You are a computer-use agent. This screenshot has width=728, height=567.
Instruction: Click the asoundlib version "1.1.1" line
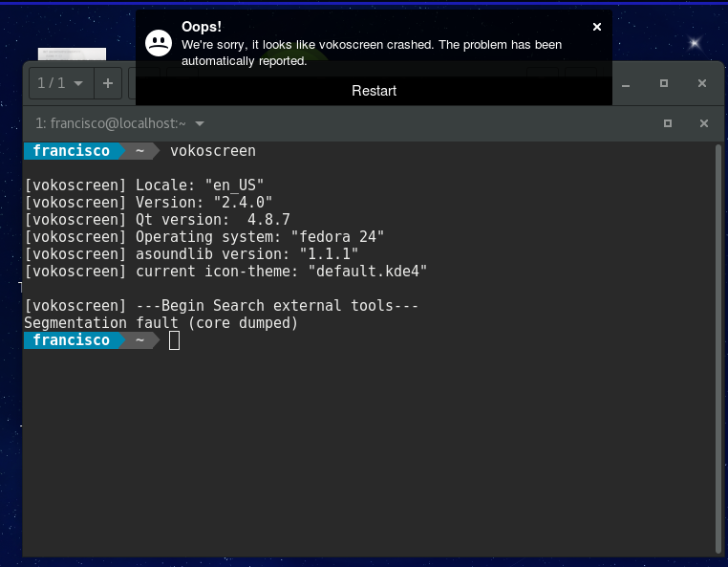tap(191, 254)
